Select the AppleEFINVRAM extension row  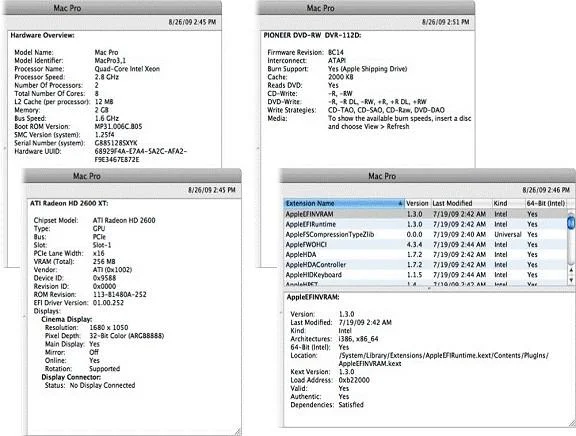pos(425,214)
